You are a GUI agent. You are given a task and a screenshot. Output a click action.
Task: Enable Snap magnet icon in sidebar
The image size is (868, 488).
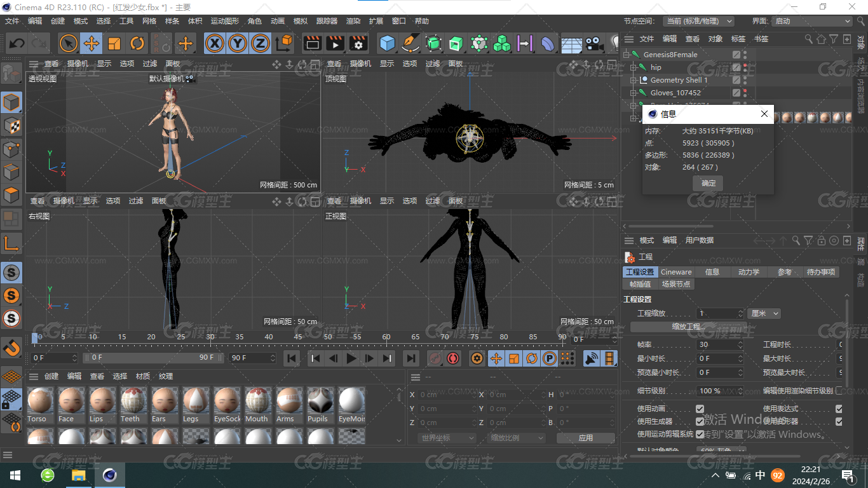click(x=11, y=348)
